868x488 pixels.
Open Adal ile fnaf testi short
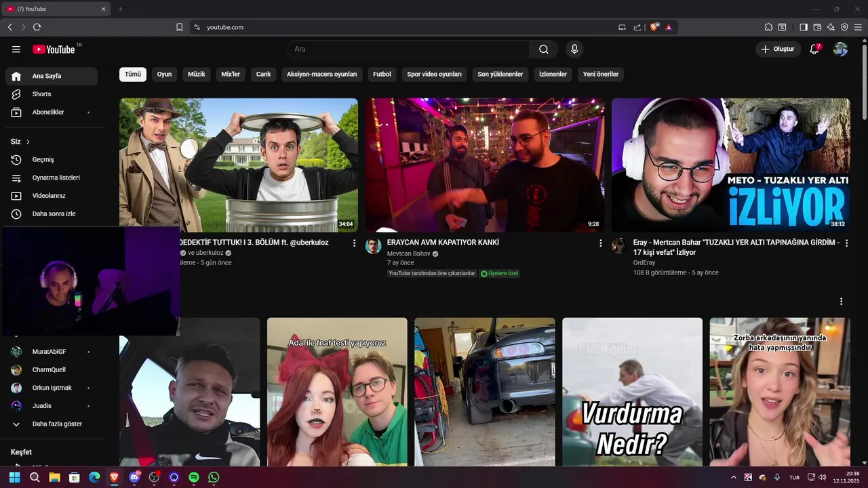(337, 392)
